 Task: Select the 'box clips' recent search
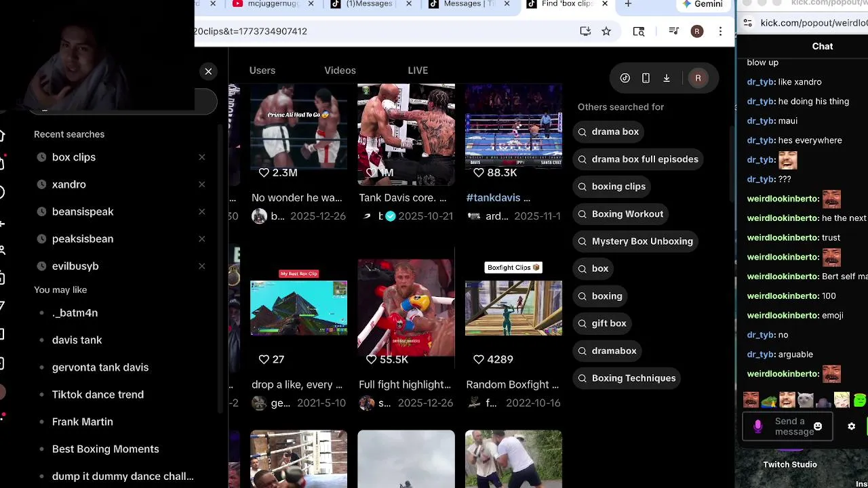(x=74, y=157)
